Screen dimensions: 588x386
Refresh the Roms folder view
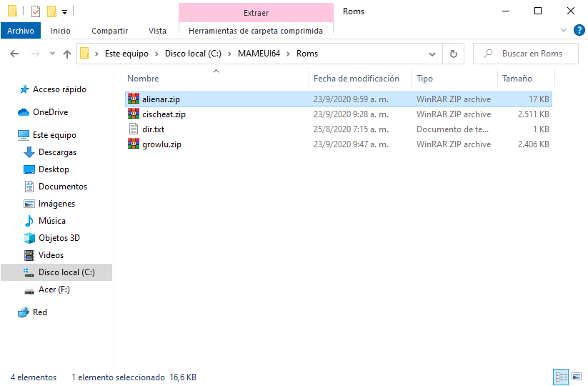[454, 54]
